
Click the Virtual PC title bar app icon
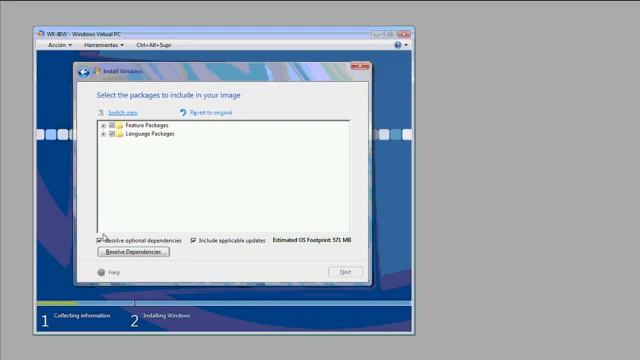41,34
